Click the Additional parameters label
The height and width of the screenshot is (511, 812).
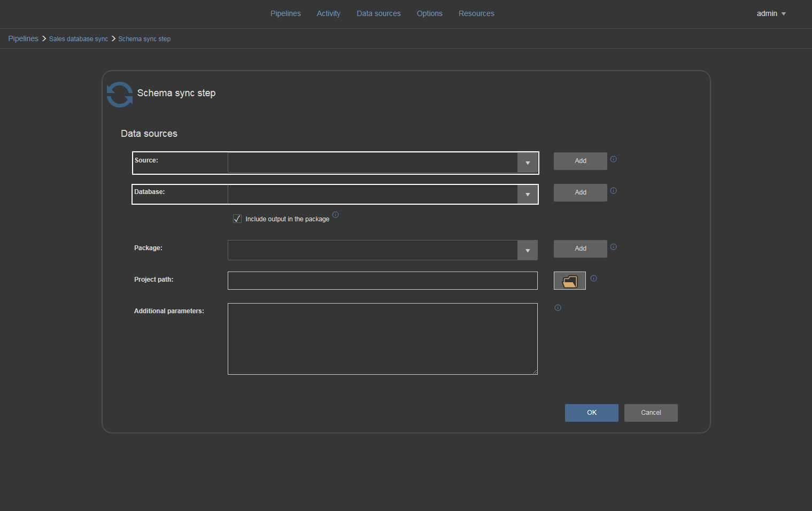click(x=169, y=311)
